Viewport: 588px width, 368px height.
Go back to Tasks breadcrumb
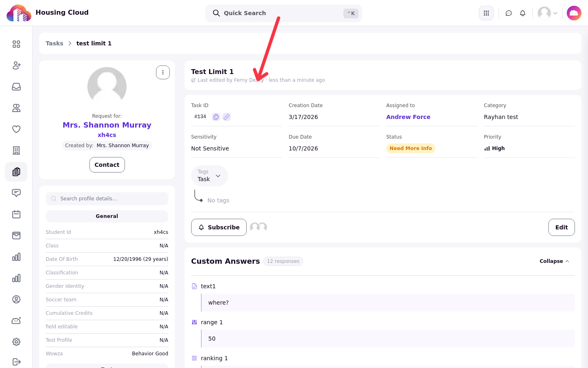(x=54, y=43)
